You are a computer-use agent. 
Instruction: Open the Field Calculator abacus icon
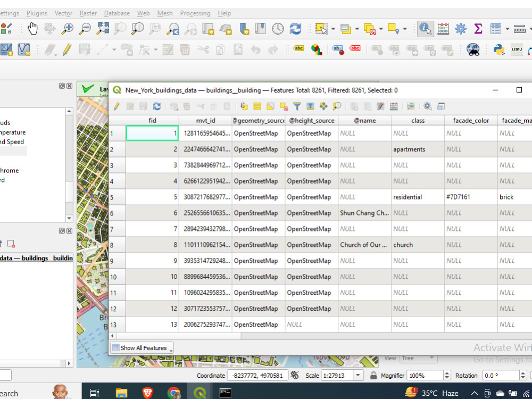coord(443,29)
